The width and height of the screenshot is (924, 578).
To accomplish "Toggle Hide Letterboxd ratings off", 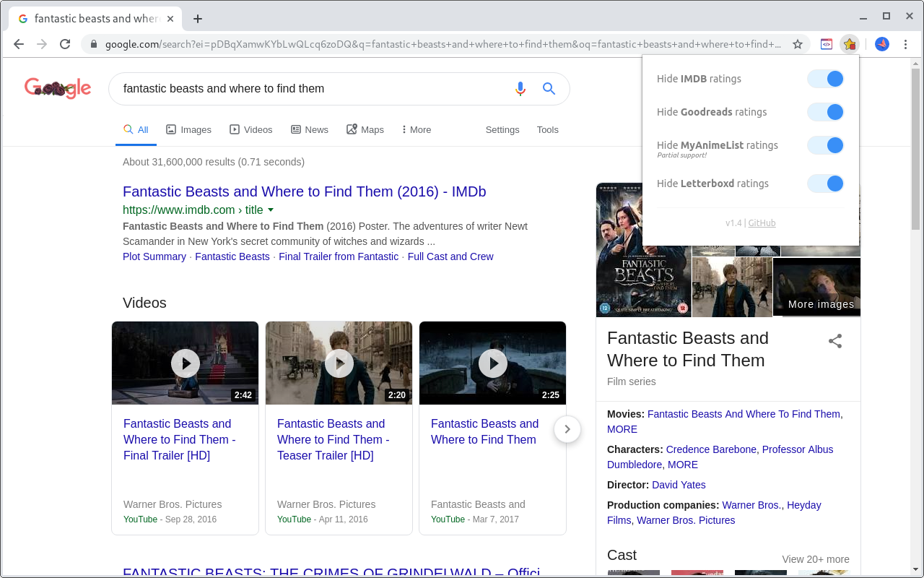I will pos(825,184).
